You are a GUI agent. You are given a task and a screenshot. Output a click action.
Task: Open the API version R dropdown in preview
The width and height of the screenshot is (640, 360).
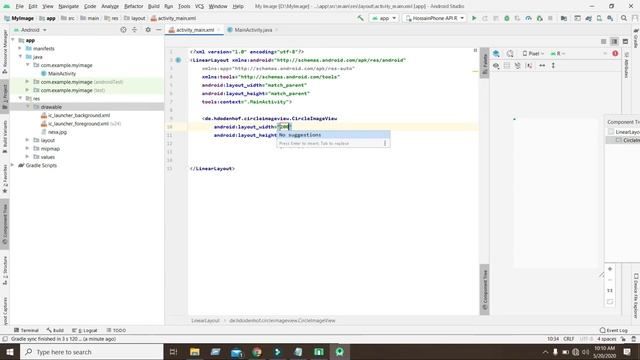[x=558, y=53]
